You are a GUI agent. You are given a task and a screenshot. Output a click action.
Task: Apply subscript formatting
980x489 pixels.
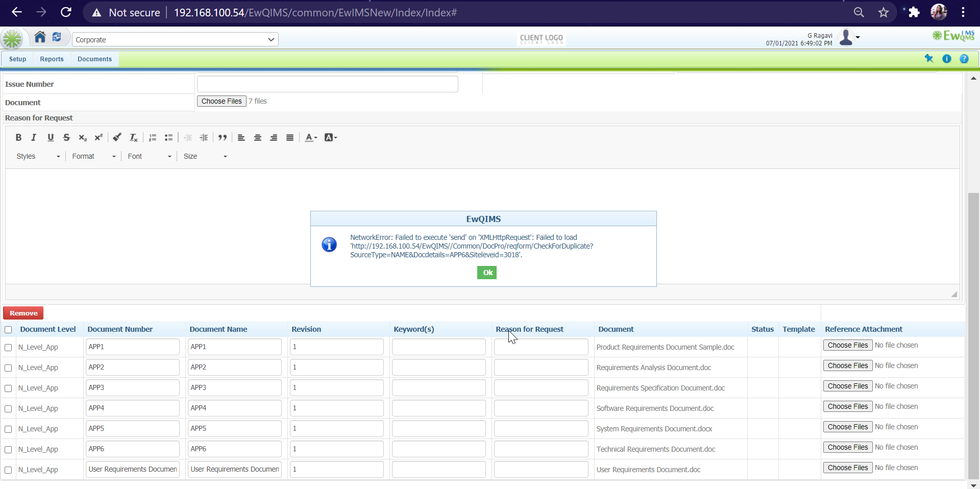83,137
